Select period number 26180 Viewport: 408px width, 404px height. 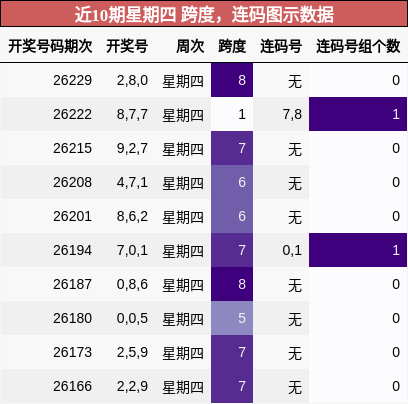tap(72, 318)
